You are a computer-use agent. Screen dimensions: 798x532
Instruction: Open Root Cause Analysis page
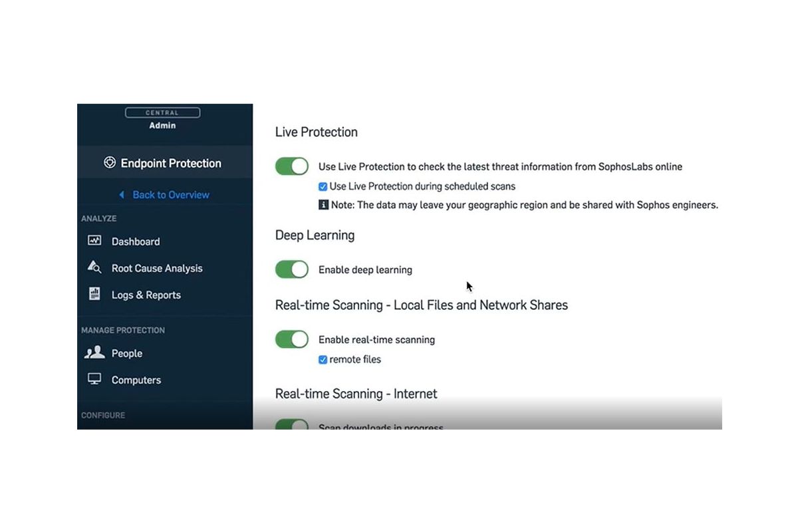tap(157, 268)
